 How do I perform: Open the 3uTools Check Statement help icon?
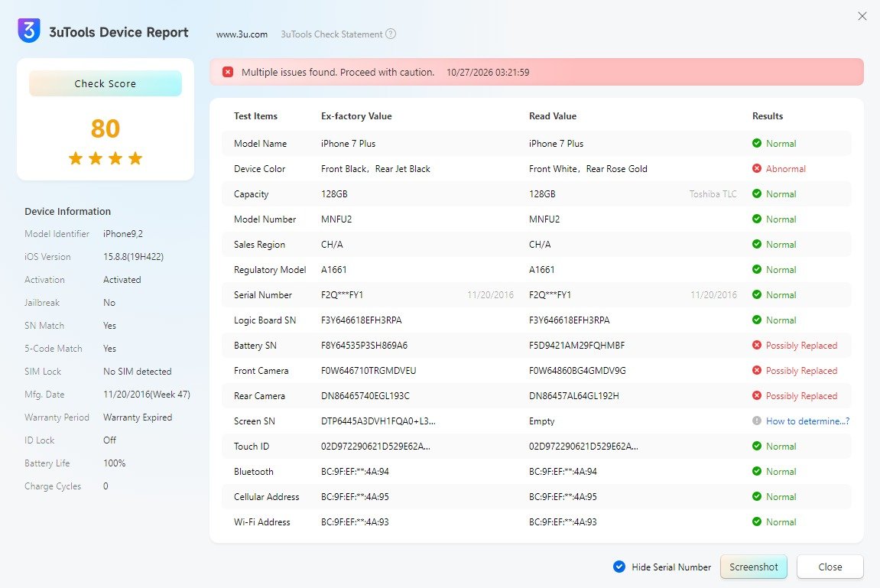click(x=391, y=34)
